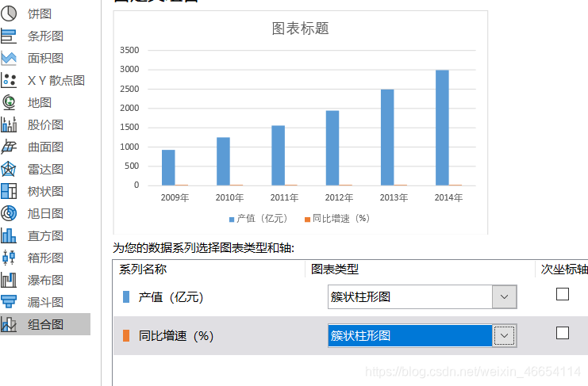Click the 面积图 label in chart list
Image resolution: width=588 pixels, height=386 pixels.
[45, 58]
